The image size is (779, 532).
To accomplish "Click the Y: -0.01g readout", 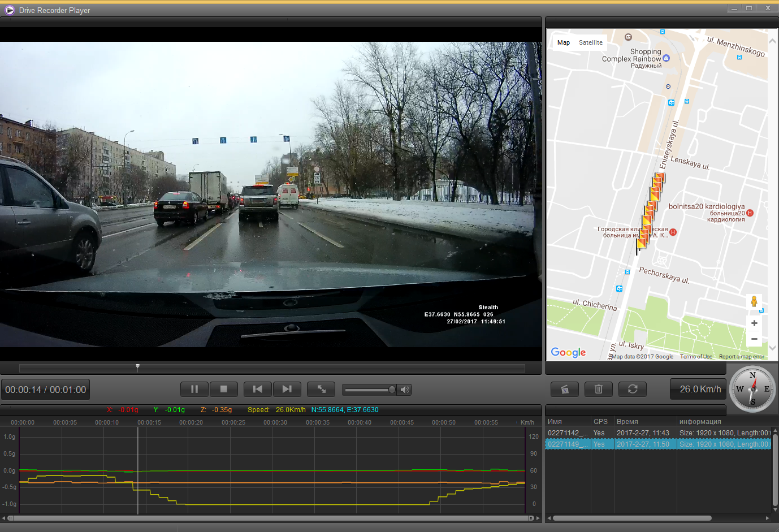I will 169,410.
